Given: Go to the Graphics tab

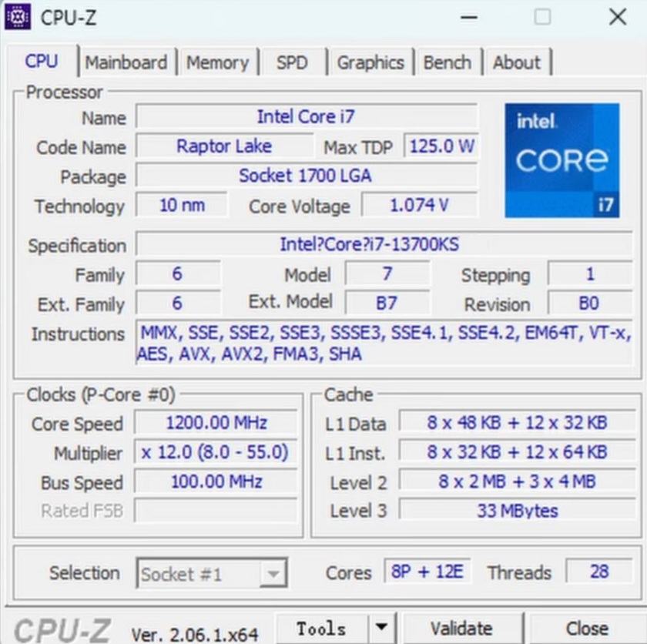Looking at the screenshot, I should 370,62.
